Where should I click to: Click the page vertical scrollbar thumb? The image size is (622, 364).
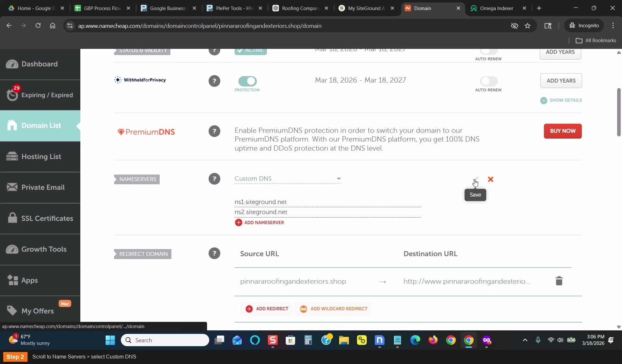(618, 112)
